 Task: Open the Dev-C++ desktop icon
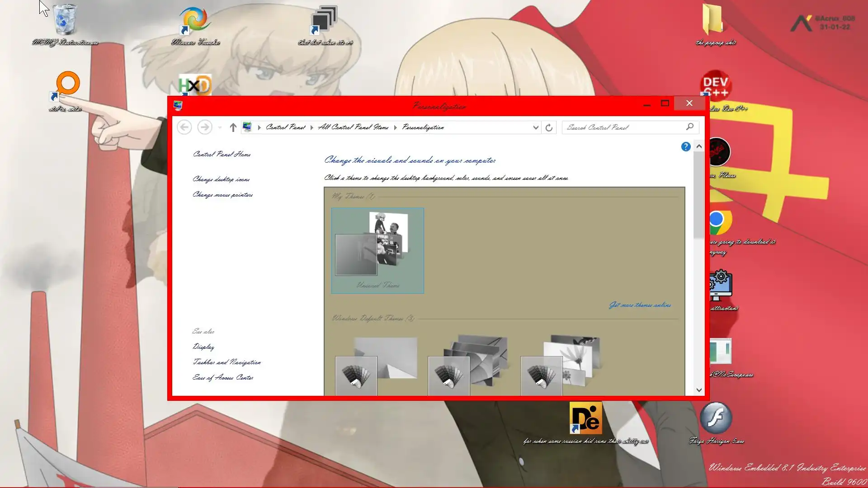coord(715,84)
